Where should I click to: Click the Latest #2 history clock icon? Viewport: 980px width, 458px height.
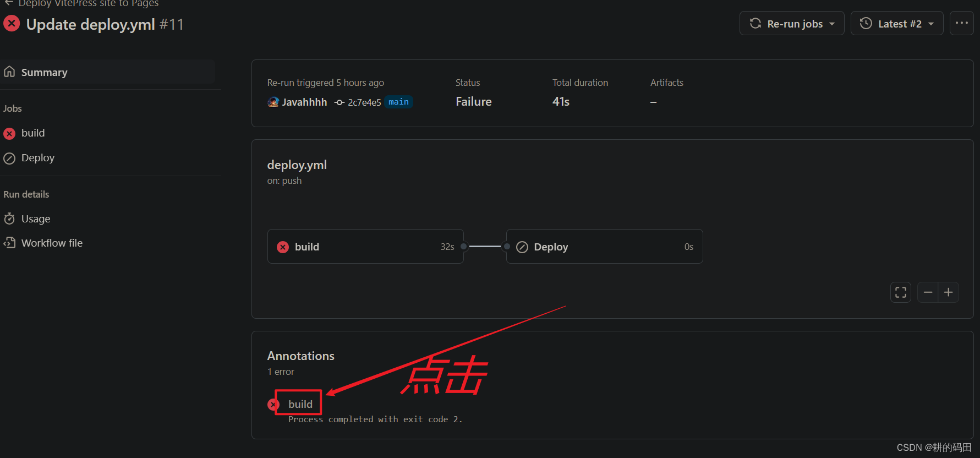(866, 23)
